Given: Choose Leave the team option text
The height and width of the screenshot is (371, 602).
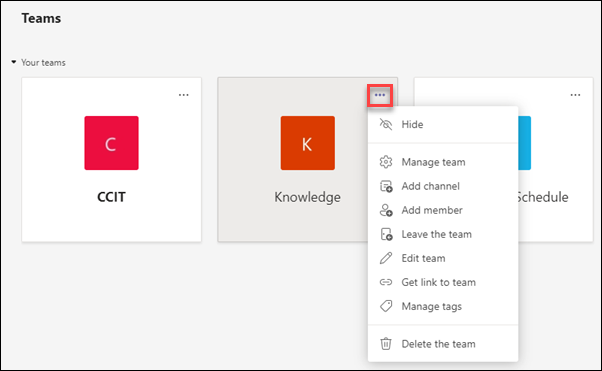Looking at the screenshot, I should 437,234.
